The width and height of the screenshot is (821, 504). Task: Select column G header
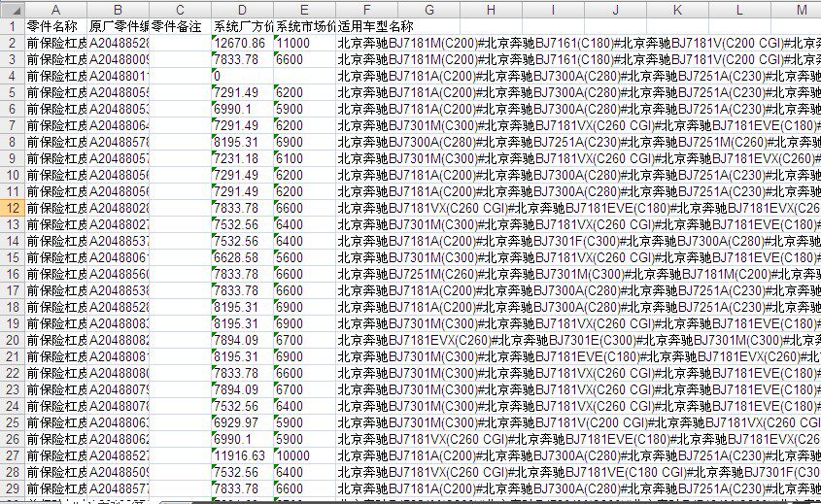point(429,10)
